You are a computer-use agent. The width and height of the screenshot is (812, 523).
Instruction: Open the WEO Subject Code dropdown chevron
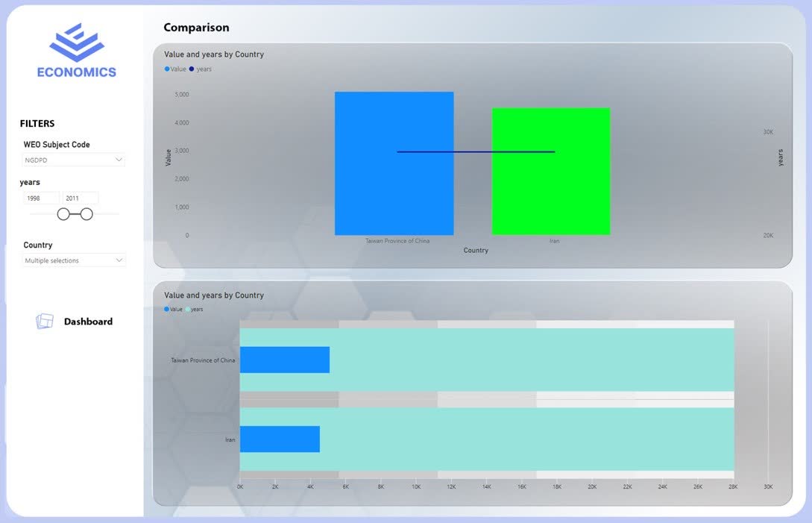119,160
